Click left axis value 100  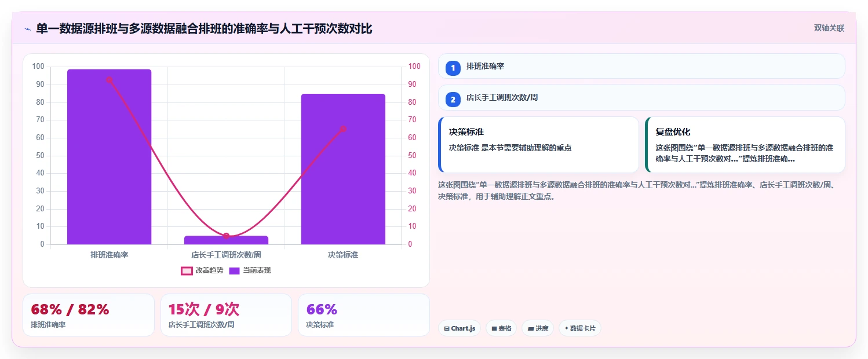[x=38, y=67]
